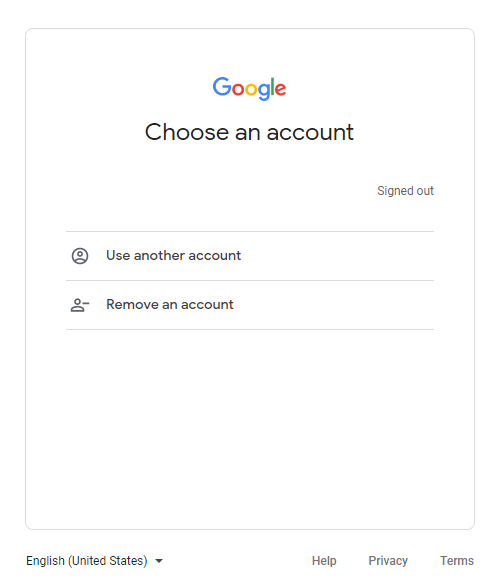
Task: Click the yellow o in Google logo
Action: click(x=251, y=89)
